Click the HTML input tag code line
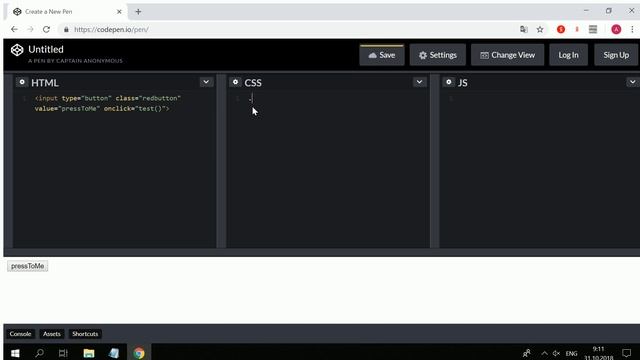The image size is (640, 360). click(107, 103)
